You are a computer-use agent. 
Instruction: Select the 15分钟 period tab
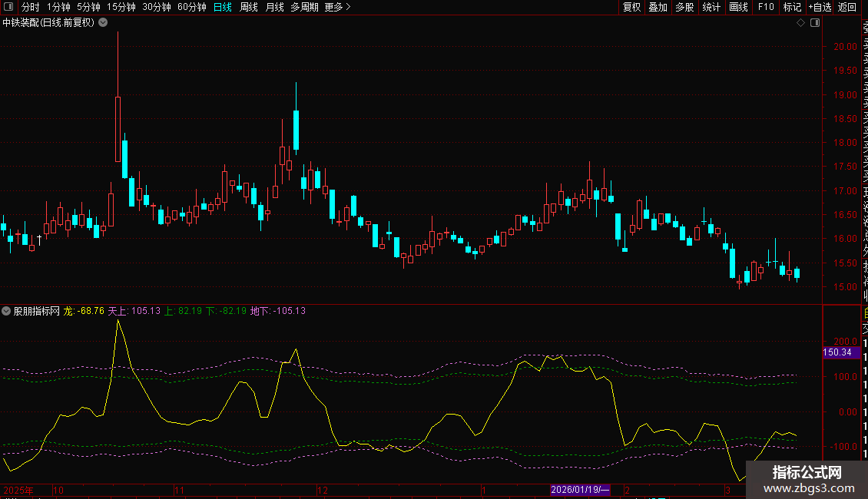pyautogui.click(x=121, y=7)
